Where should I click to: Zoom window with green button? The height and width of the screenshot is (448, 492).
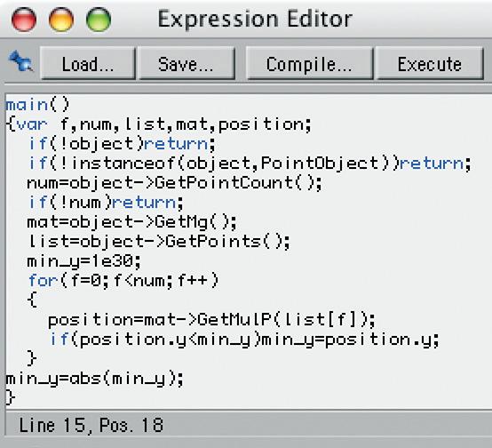click(x=99, y=20)
